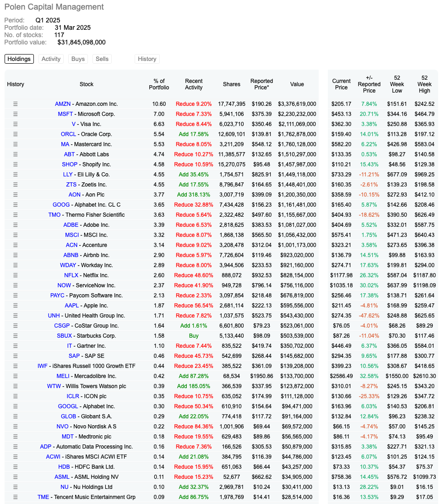Viewport: 440px width, 504px height.
Task: Open history icon for the Workday row
Action: click(x=16, y=265)
